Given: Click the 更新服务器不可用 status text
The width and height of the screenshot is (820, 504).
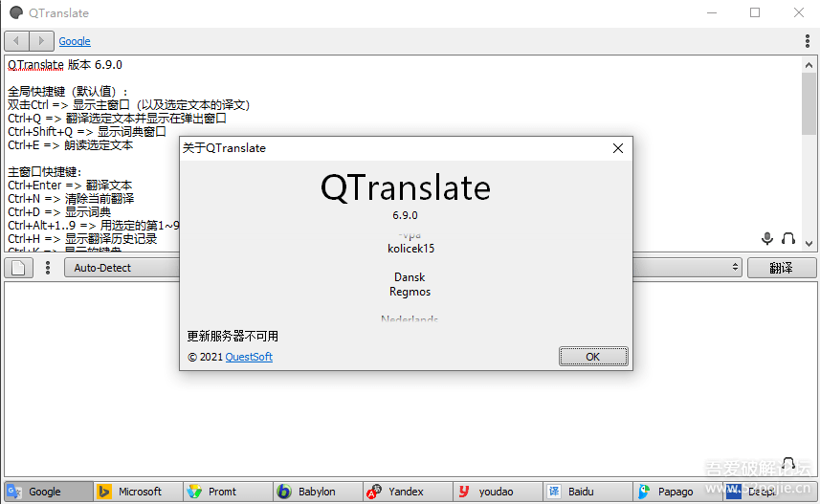Looking at the screenshot, I should tap(233, 336).
